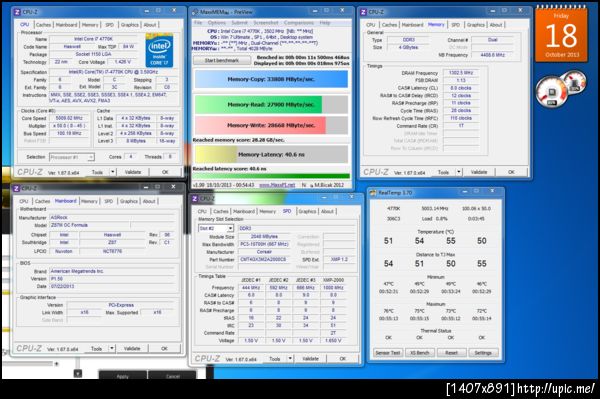Click Validate in CPU-Z Mainboard window

[x=132, y=349]
